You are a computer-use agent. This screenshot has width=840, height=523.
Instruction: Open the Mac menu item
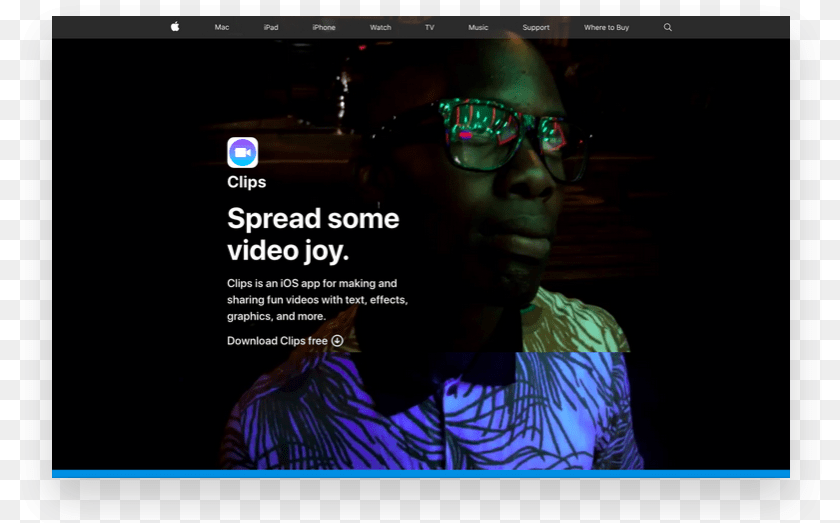(x=222, y=27)
